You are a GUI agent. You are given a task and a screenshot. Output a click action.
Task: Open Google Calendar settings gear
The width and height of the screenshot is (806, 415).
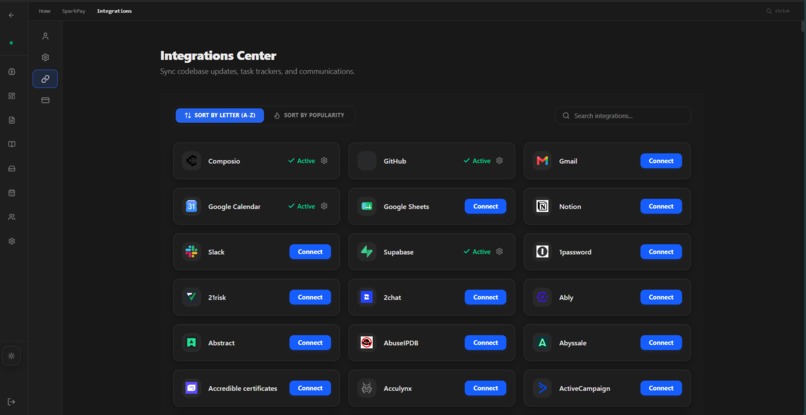pyautogui.click(x=324, y=206)
